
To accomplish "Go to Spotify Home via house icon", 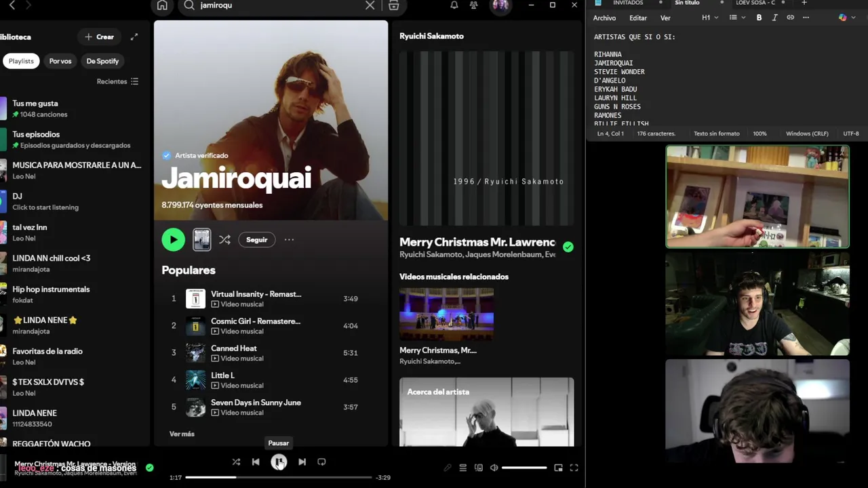I will (162, 5).
